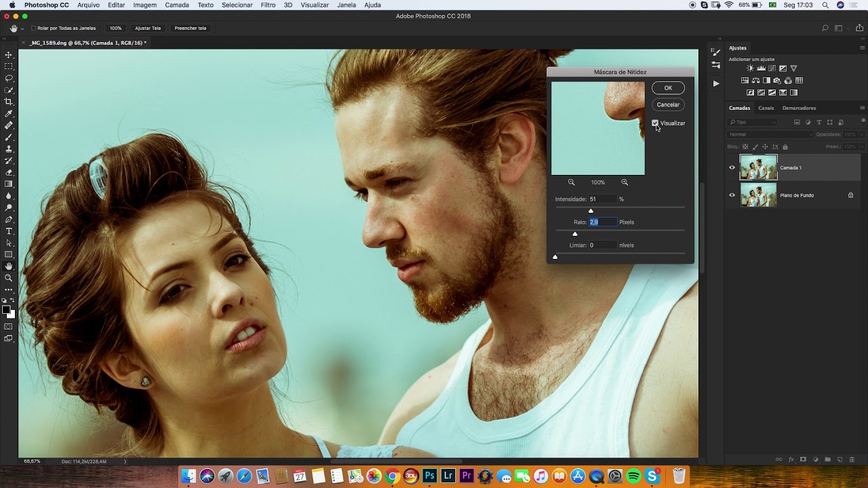
Task: Click the Limiar slider handle
Action: [555, 257]
